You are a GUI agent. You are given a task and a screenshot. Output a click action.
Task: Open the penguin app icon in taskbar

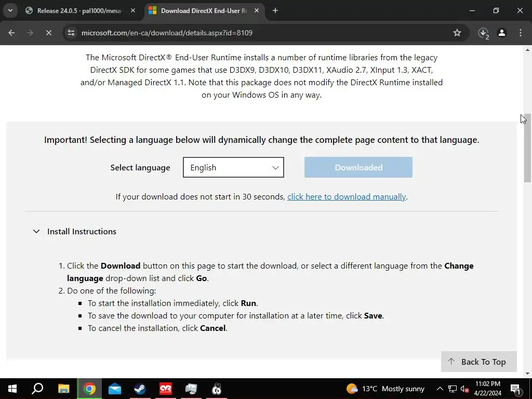click(x=217, y=389)
